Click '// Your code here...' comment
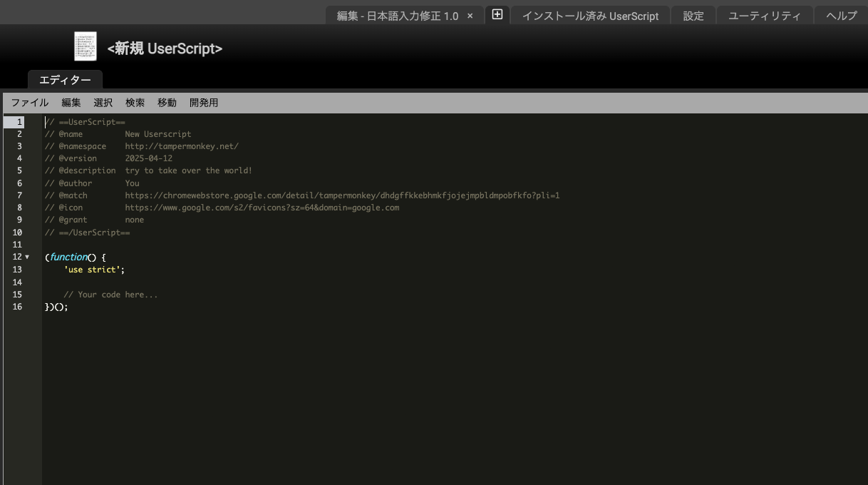This screenshot has height=485, width=868. click(111, 295)
